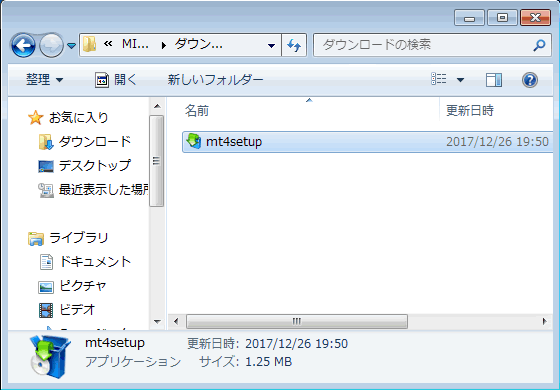Click file list horizontal scroll left arrow
Screen dimensions: 560x390
[x=176, y=321]
